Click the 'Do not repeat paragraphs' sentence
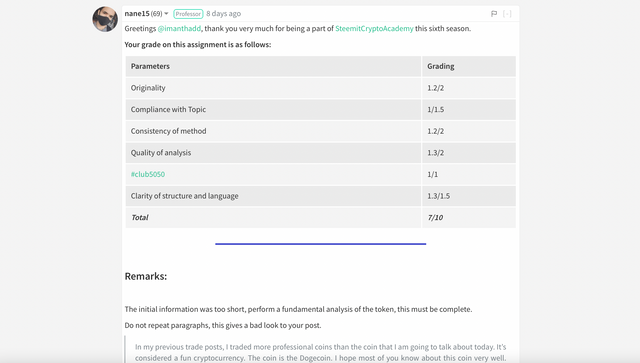 click(x=223, y=325)
